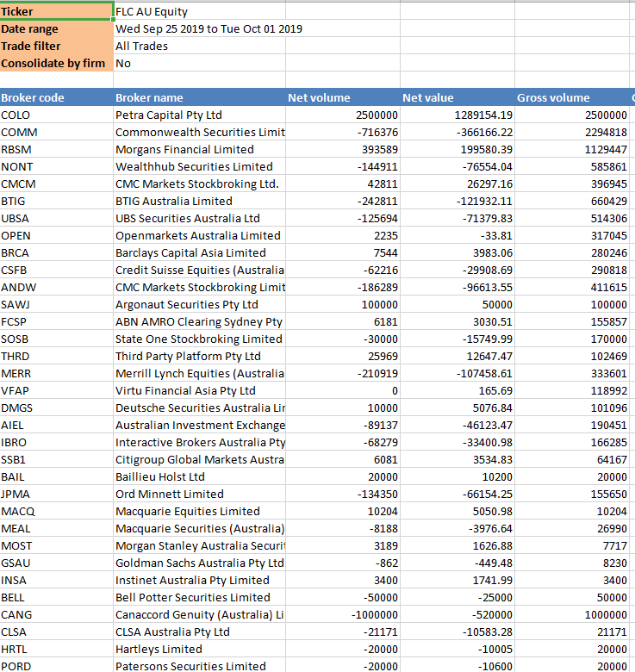The image size is (635, 672).
Task: Click 'Goldman Sachs Australia Pty Ltd' cell
Action: coord(200,563)
